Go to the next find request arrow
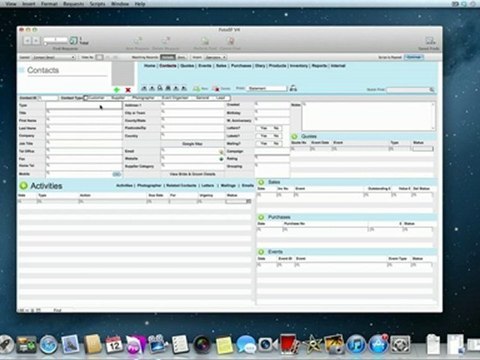480x360 pixels. pyautogui.click(x=36, y=41)
